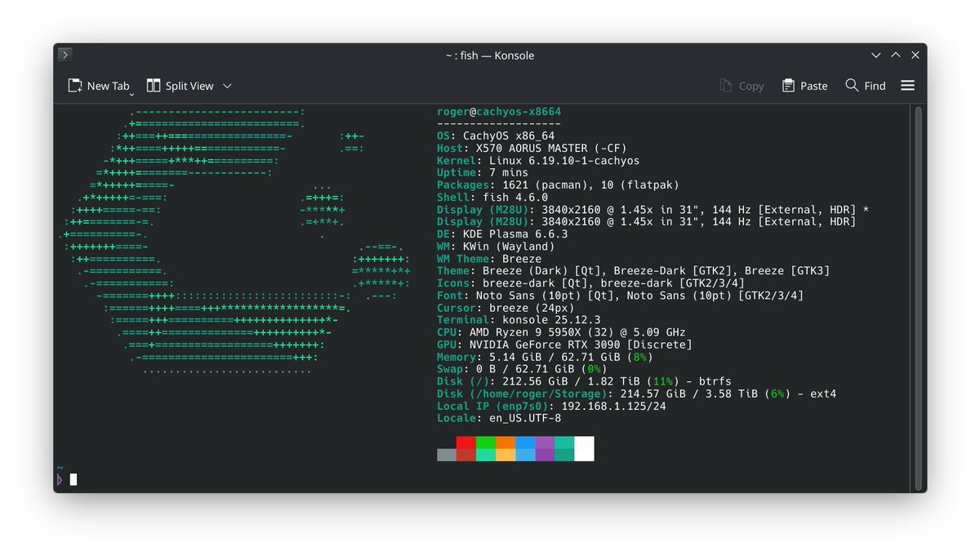Screen dimensions: 980x556
Task: Minimize the Konsole window
Action: (876, 56)
